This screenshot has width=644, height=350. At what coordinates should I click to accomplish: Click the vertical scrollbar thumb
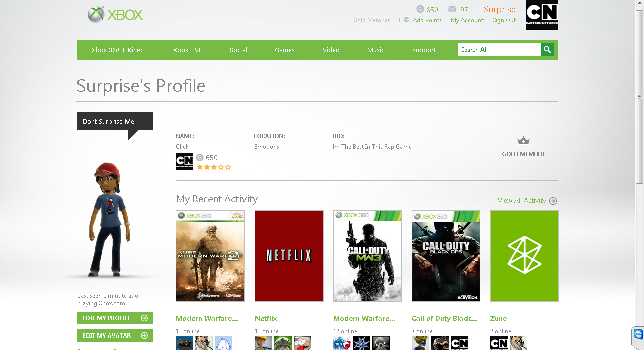[x=639, y=96]
